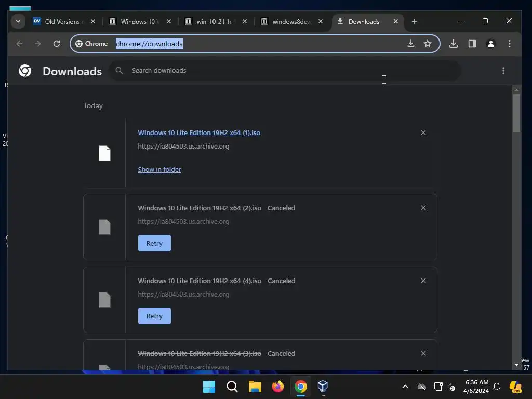Image resolution: width=532 pixels, height=399 pixels.
Task: Click the scrollbar up arrow
Action: click(516, 90)
